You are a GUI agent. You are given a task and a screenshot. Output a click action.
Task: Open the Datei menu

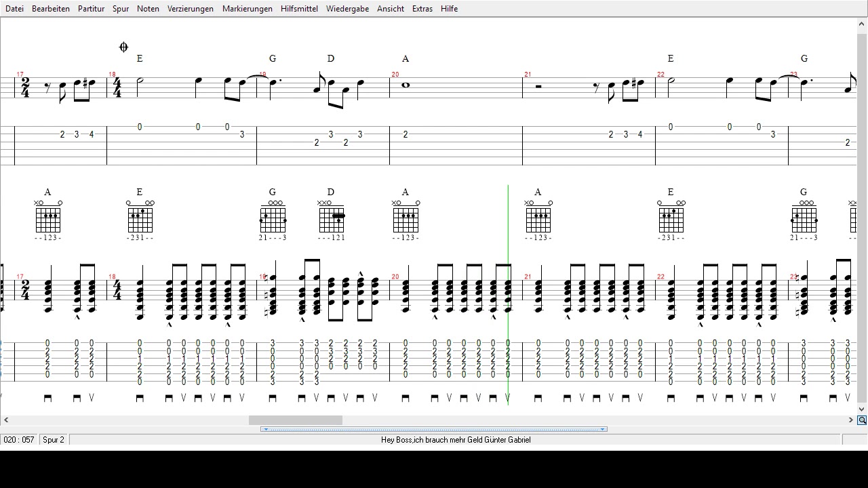pos(14,9)
